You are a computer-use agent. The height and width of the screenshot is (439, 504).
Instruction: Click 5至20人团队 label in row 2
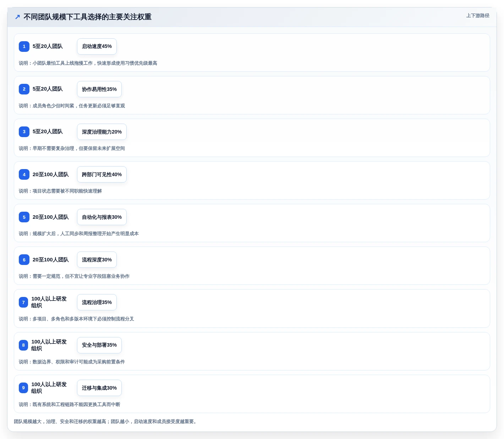coord(48,89)
